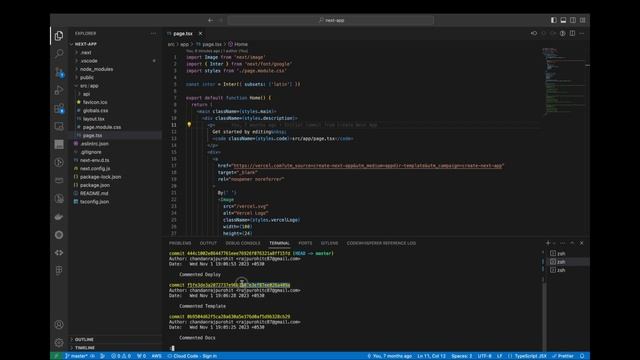Open the Accounts icon in activity bar
The width and height of the screenshot is (640, 360).
[59, 324]
